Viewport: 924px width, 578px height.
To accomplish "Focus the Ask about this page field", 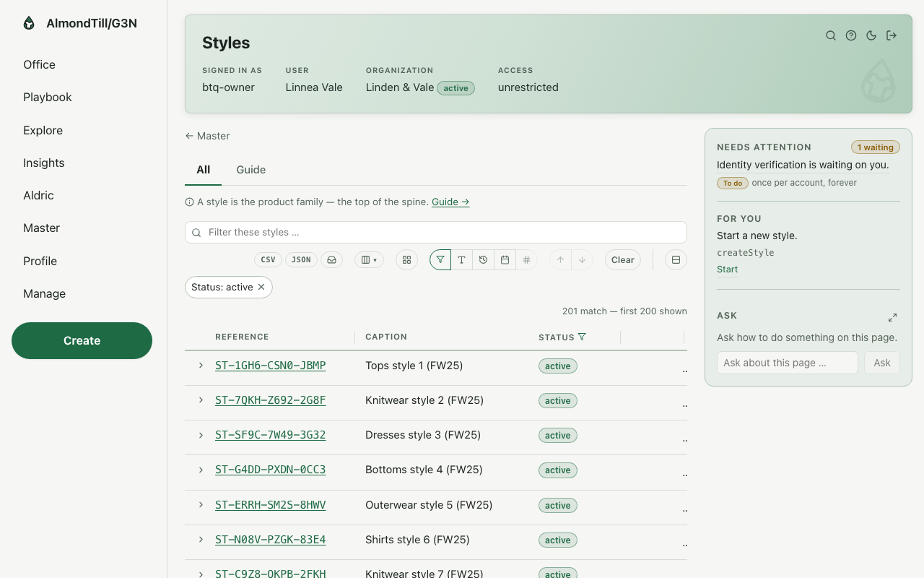I will click(x=788, y=363).
